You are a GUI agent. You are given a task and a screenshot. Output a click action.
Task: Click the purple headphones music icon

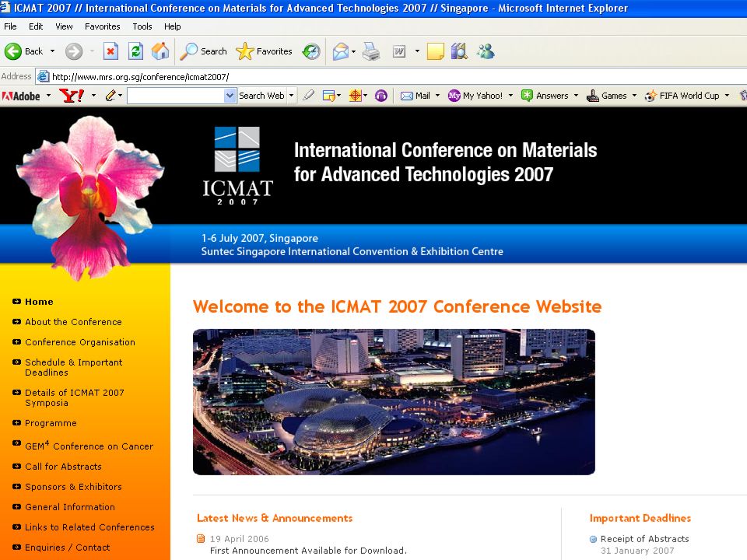(x=381, y=96)
